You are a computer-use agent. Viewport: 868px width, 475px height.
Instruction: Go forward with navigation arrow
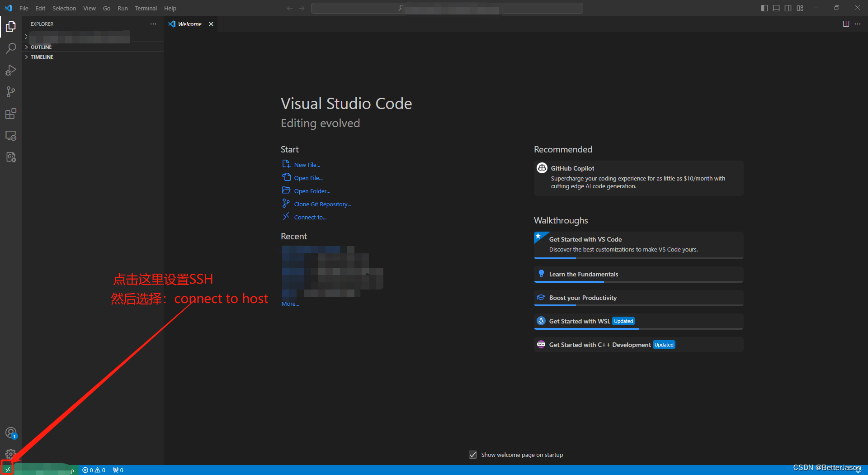pos(302,8)
